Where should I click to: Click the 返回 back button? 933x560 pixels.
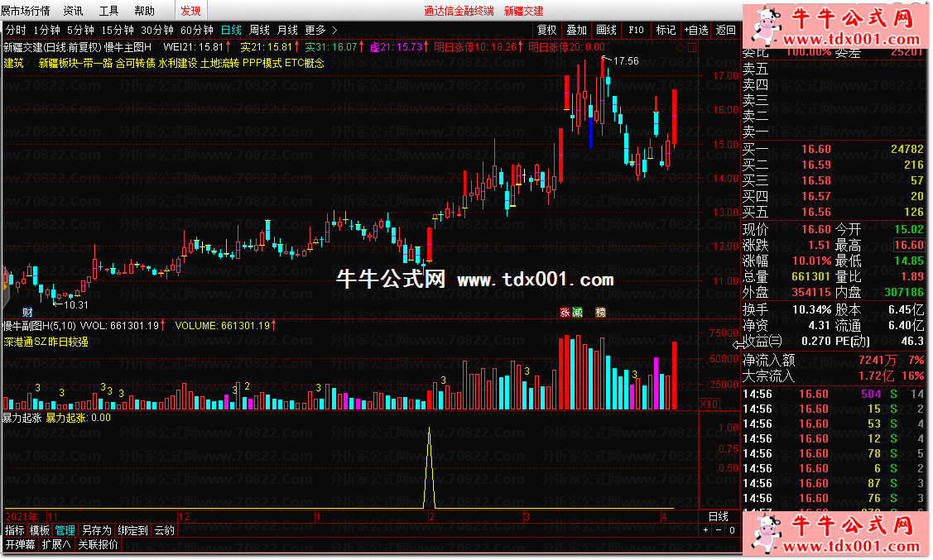(726, 30)
